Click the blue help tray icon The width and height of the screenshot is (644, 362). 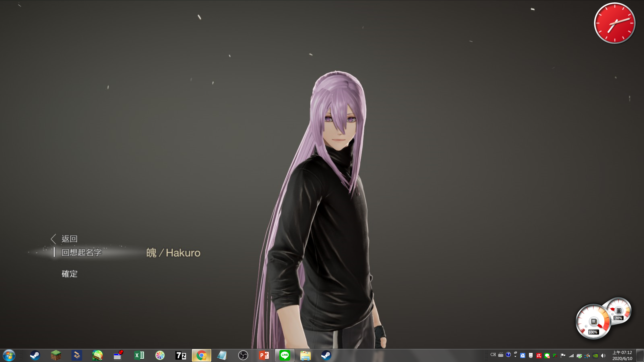click(508, 355)
